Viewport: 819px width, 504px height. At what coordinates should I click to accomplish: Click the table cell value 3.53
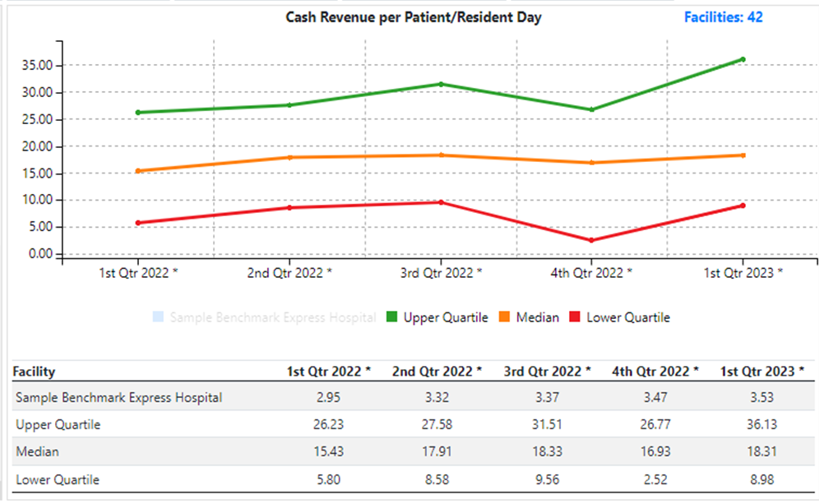tap(762, 397)
